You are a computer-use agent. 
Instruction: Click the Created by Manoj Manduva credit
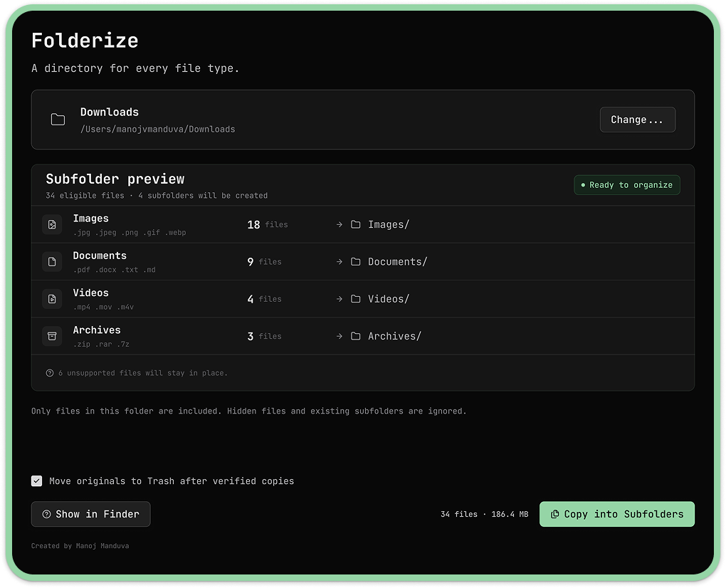80,546
